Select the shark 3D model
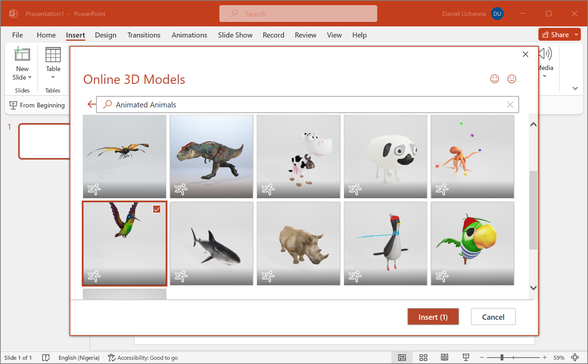The height and width of the screenshot is (364, 588). (x=211, y=243)
